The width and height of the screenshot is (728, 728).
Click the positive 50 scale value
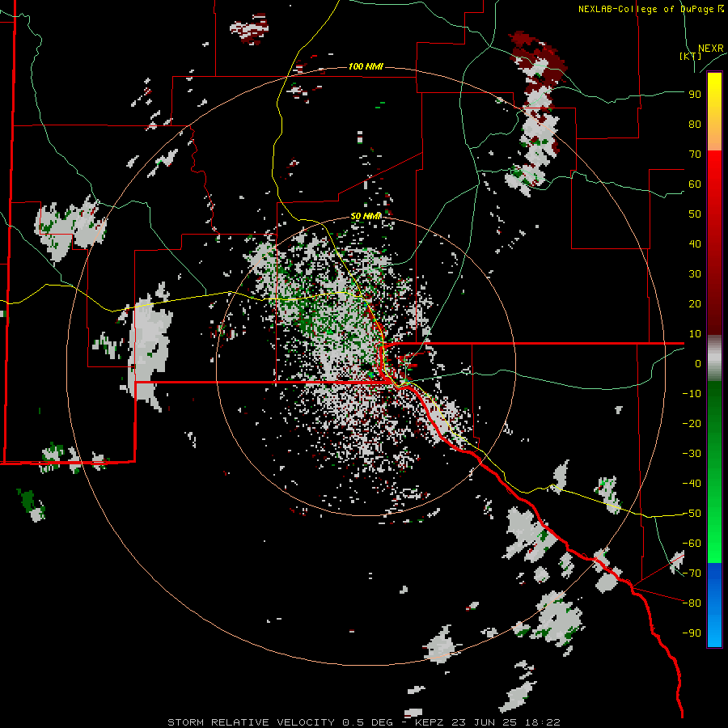(695, 214)
